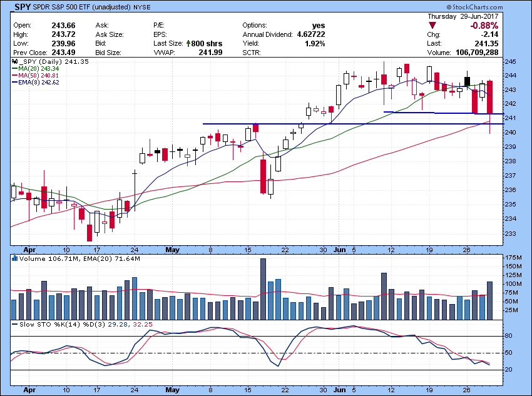Click the green line marker for MA(20)

[14, 68]
